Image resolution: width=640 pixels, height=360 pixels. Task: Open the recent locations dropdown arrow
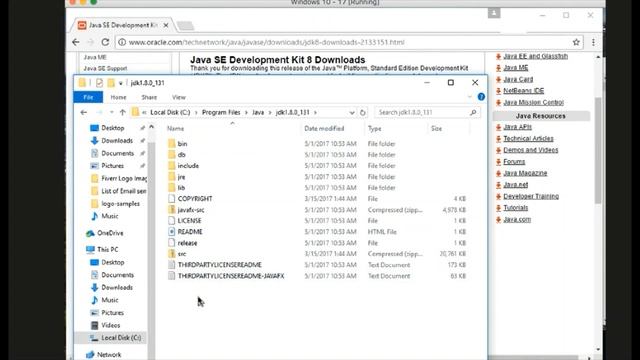pyautogui.click(x=111, y=112)
